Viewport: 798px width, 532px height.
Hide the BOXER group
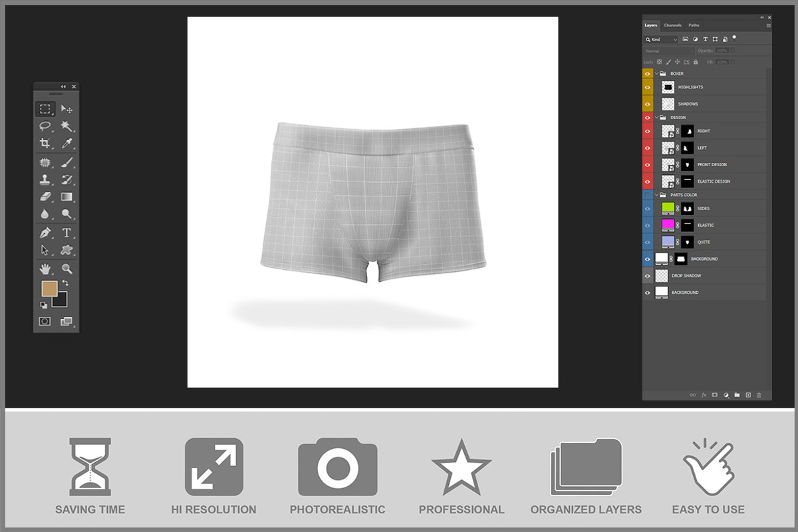click(648, 74)
